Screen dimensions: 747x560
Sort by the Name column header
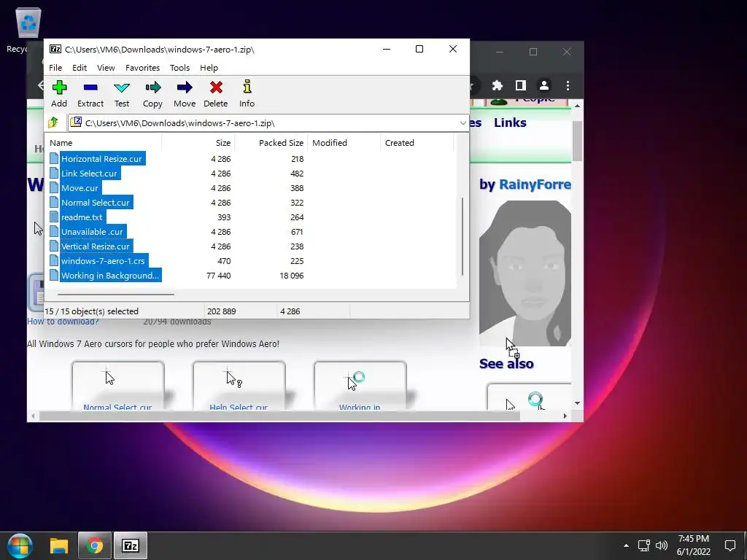pyautogui.click(x=104, y=143)
